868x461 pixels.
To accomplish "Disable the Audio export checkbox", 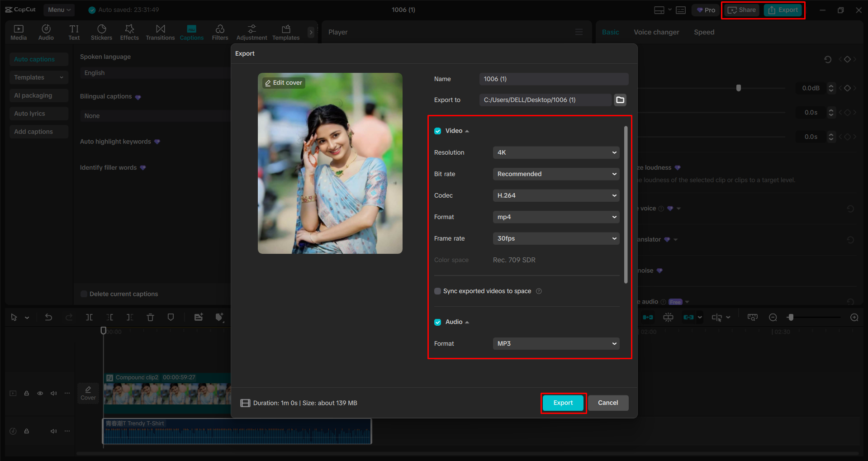I will [437, 322].
